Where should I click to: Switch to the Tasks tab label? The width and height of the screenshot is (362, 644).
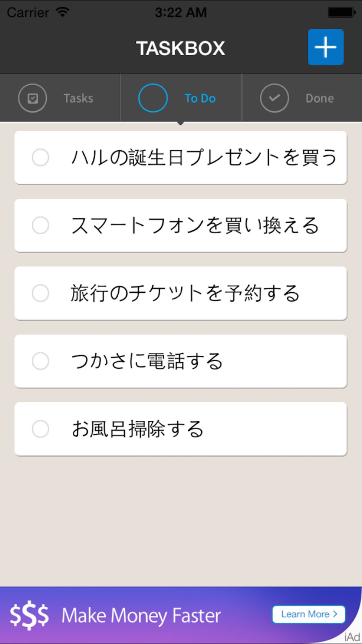coord(79,98)
